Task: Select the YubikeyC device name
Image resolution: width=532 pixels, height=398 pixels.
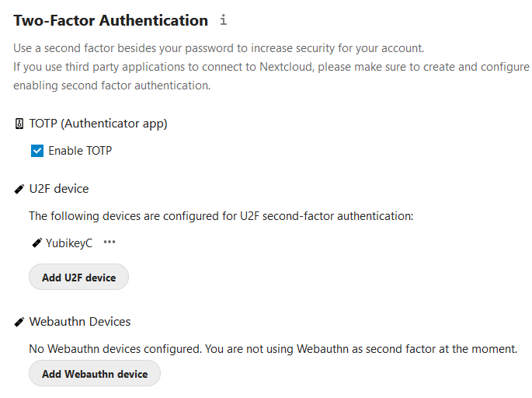Action: point(69,243)
